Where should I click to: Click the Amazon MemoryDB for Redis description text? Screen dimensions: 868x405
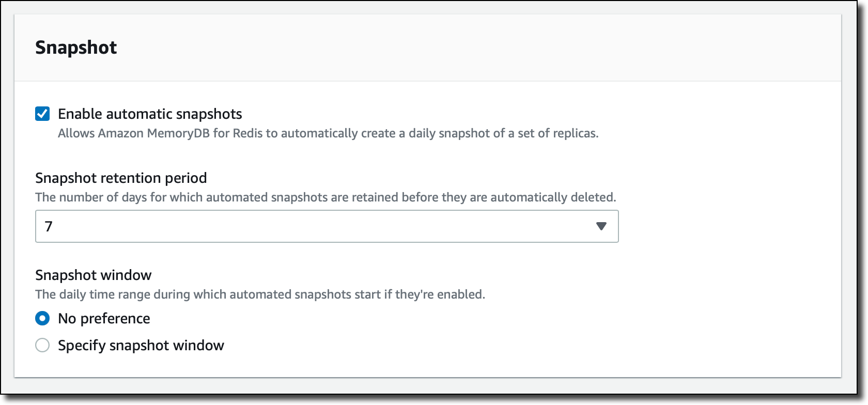[328, 133]
